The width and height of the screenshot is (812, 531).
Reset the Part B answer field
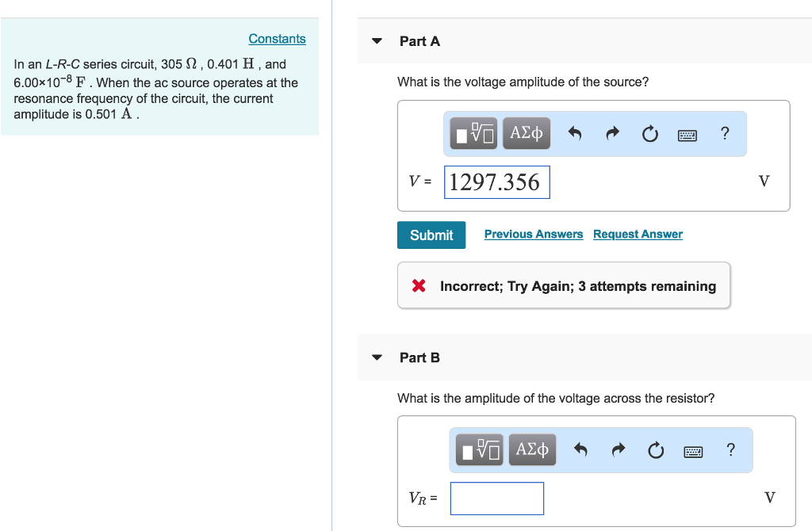click(x=656, y=449)
